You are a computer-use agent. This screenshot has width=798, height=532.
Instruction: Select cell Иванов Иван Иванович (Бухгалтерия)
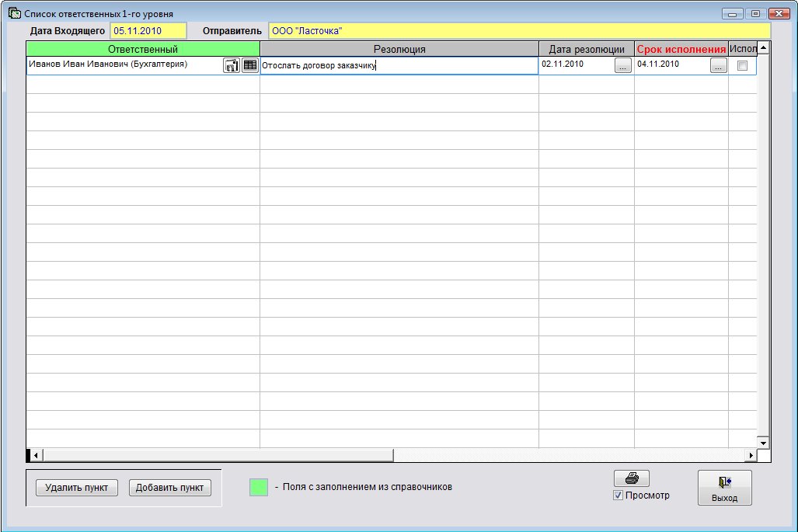[124, 64]
